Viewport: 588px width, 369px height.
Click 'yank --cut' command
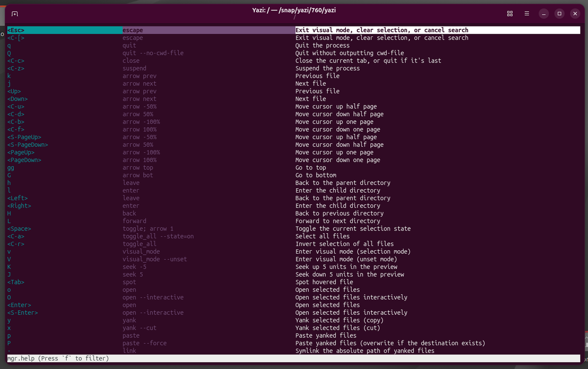coord(139,328)
